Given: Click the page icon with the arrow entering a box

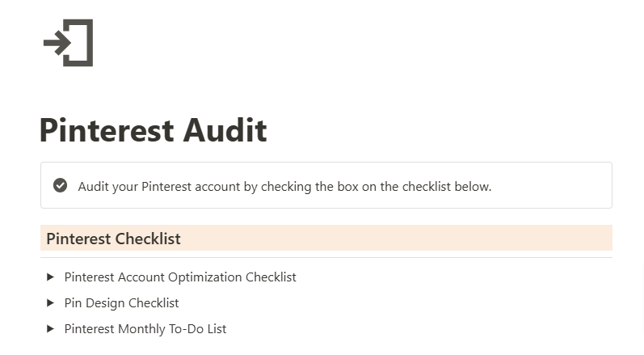Looking at the screenshot, I should 68,43.
